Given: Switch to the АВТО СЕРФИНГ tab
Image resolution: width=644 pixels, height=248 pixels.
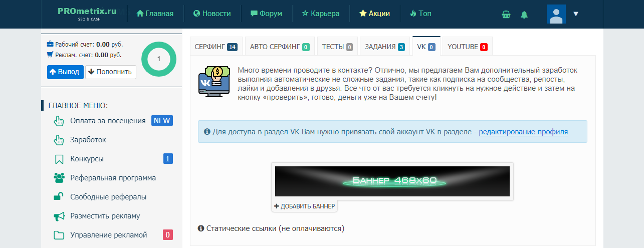Looking at the screenshot, I should point(280,47).
